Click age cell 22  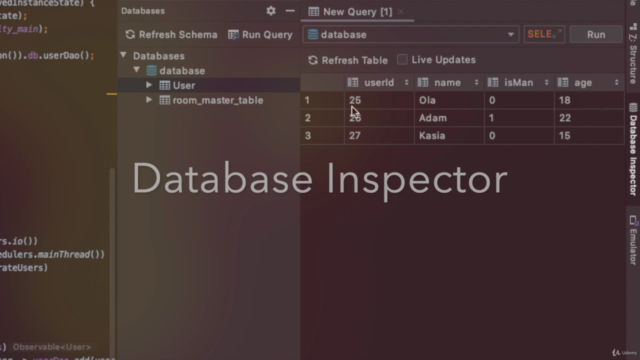589,118
